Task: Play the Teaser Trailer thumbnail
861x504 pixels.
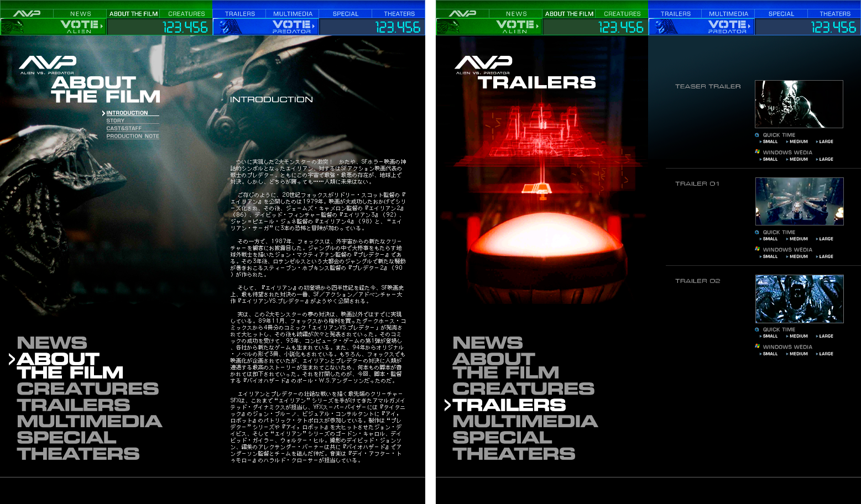Action: pyautogui.click(x=799, y=104)
